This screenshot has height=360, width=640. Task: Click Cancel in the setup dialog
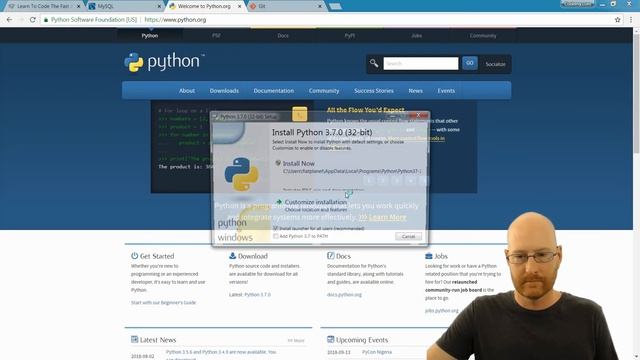tap(408, 236)
